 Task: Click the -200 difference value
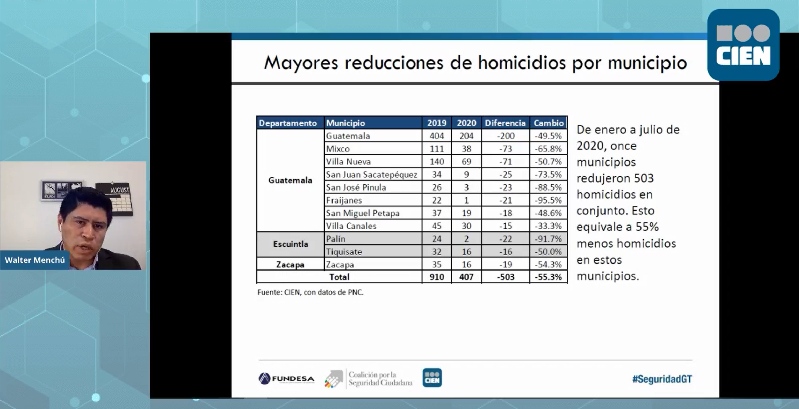[x=505, y=136]
